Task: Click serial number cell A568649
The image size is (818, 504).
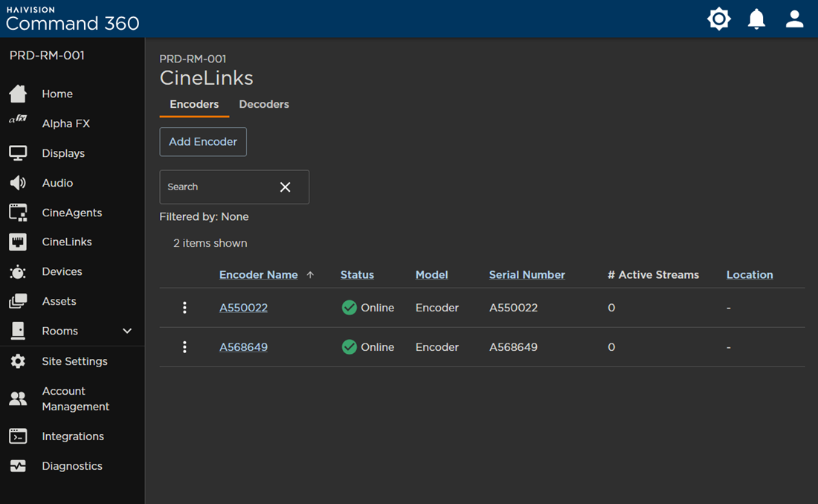Action: pyautogui.click(x=513, y=347)
